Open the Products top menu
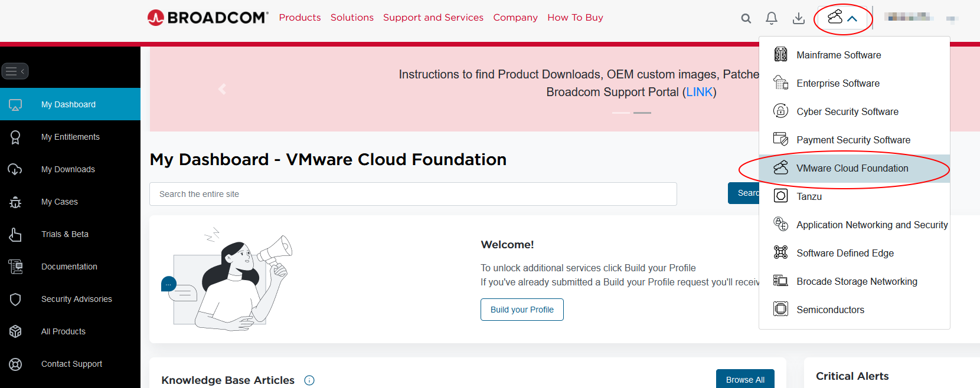The width and height of the screenshot is (980, 388). tap(300, 18)
